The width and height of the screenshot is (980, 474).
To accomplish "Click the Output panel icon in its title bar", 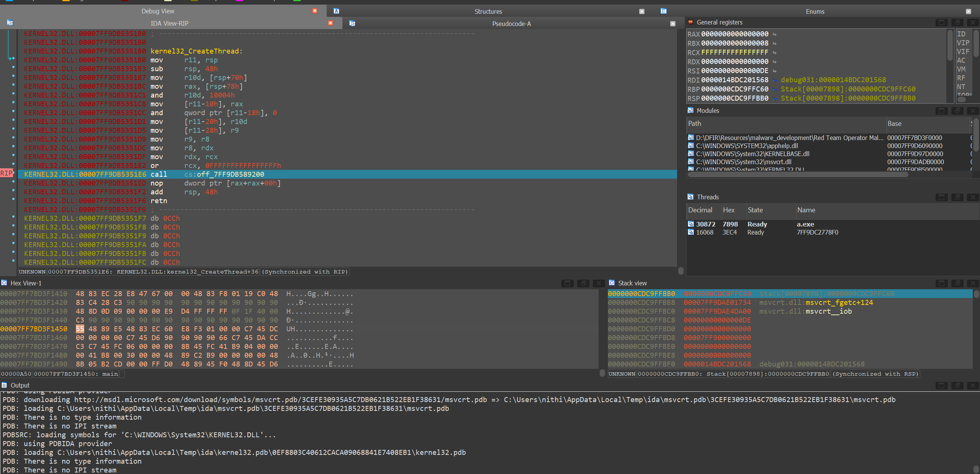I will [4, 385].
